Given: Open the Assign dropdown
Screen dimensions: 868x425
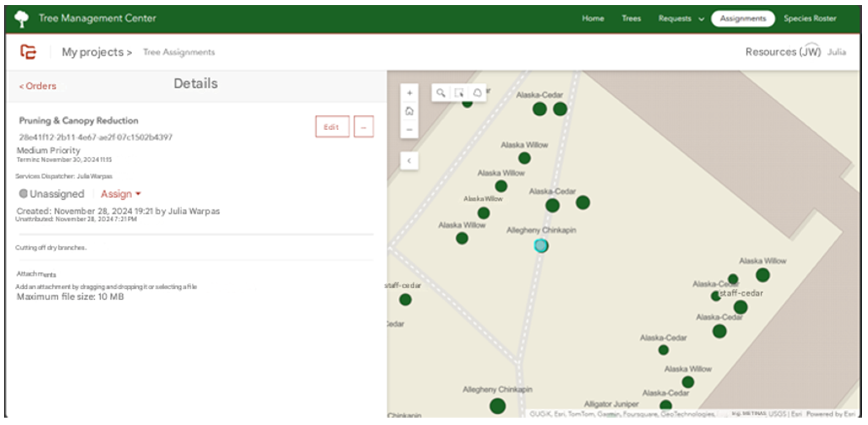Looking at the screenshot, I should [121, 194].
